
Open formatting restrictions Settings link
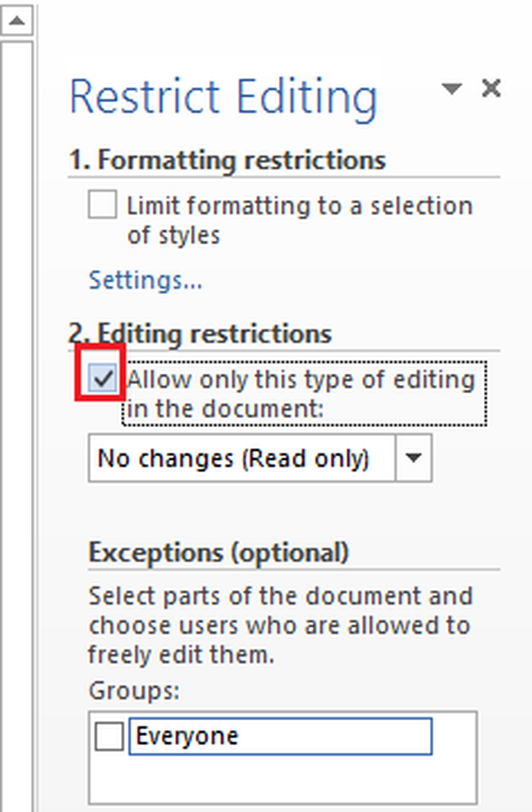pos(145,281)
